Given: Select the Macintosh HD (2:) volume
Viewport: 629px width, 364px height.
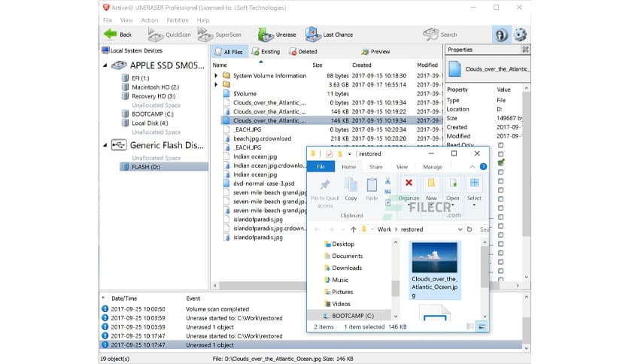Looking at the screenshot, I should click(x=156, y=87).
